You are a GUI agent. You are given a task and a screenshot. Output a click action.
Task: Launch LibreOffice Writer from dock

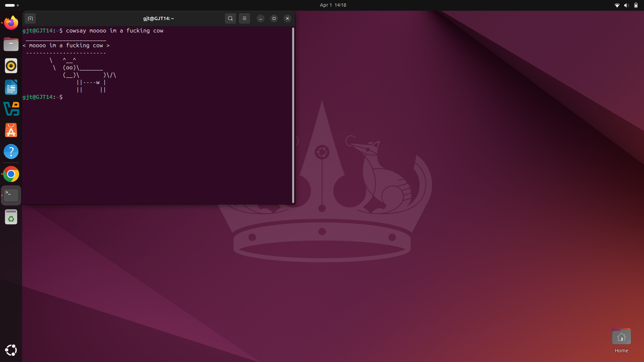click(11, 87)
